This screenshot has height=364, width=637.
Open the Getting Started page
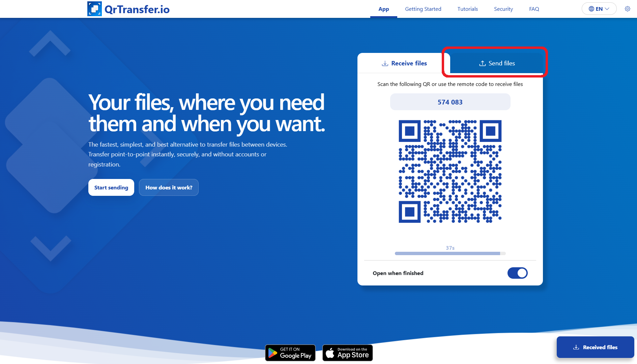(x=423, y=9)
